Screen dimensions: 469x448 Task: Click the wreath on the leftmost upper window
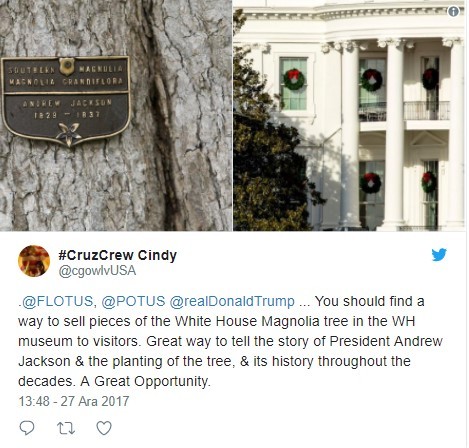tap(294, 79)
